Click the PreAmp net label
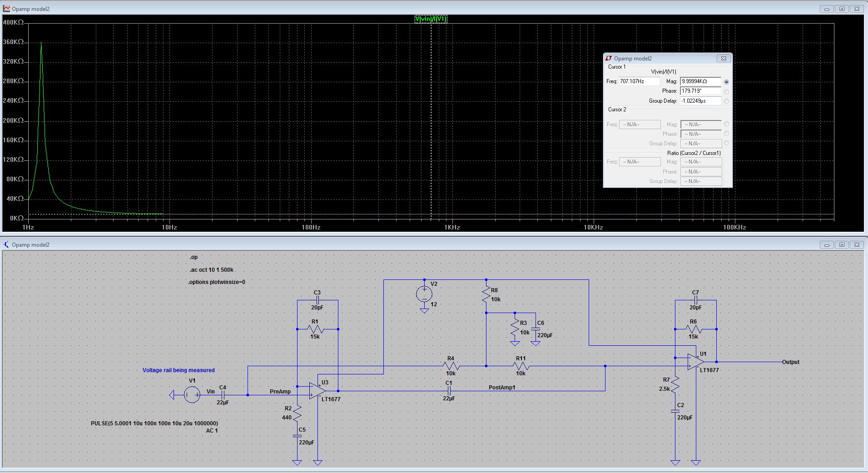The image size is (868, 473). point(280,392)
